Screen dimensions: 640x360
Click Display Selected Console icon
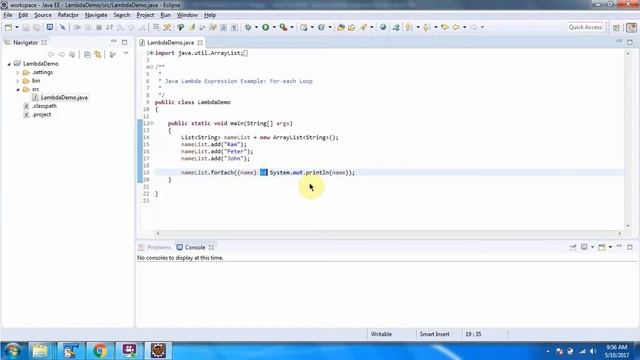584,247
